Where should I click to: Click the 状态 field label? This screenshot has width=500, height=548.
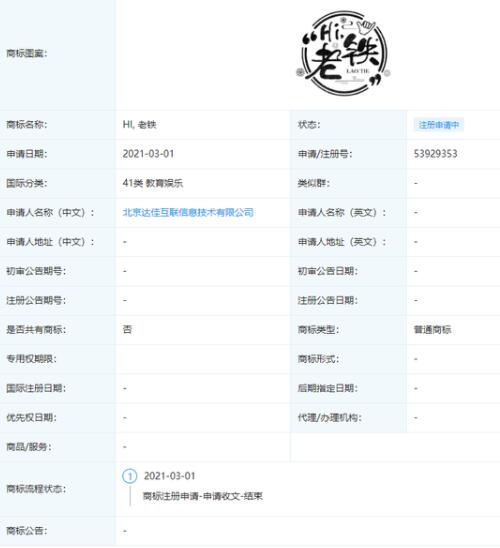point(309,125)
